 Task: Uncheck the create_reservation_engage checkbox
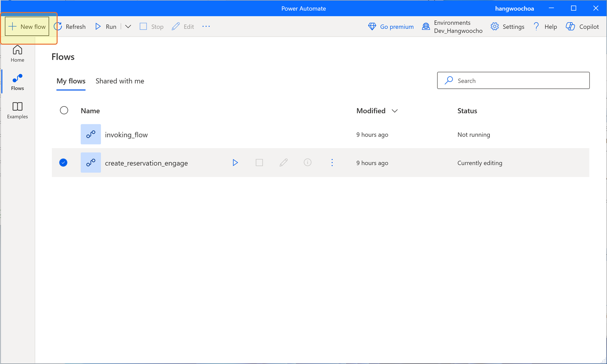[63, 162]
